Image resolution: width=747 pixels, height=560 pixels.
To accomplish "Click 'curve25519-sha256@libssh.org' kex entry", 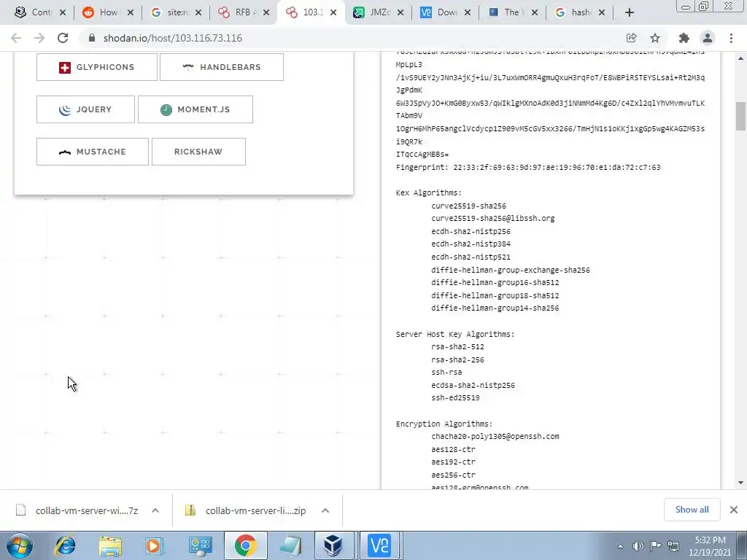I will pyautogui.click(x=492, y=219).
